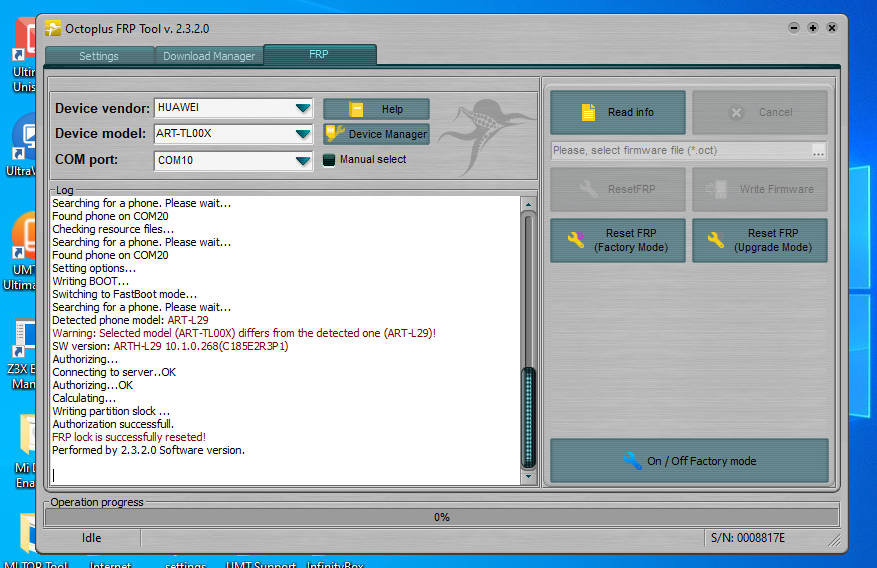Expand the COM port dropdown
The width and height of the screenshot is (877, 568).
[x=303, y=160]
